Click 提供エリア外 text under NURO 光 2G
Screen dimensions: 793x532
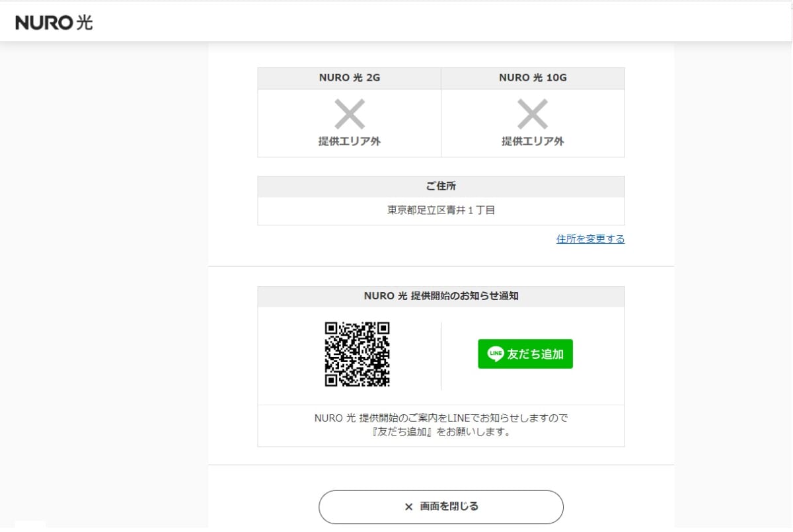350,141
